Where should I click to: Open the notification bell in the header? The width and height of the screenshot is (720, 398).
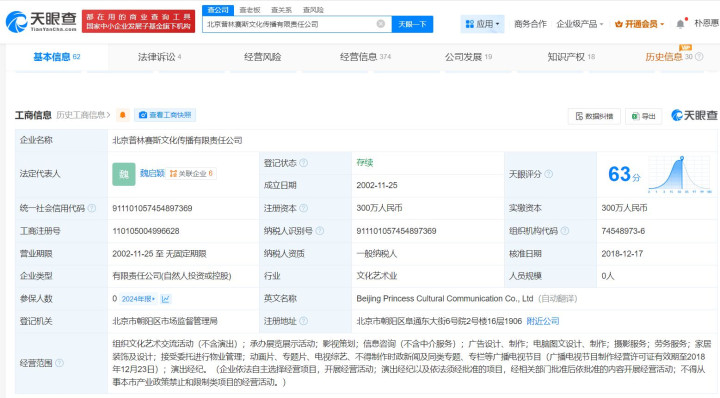681,24
